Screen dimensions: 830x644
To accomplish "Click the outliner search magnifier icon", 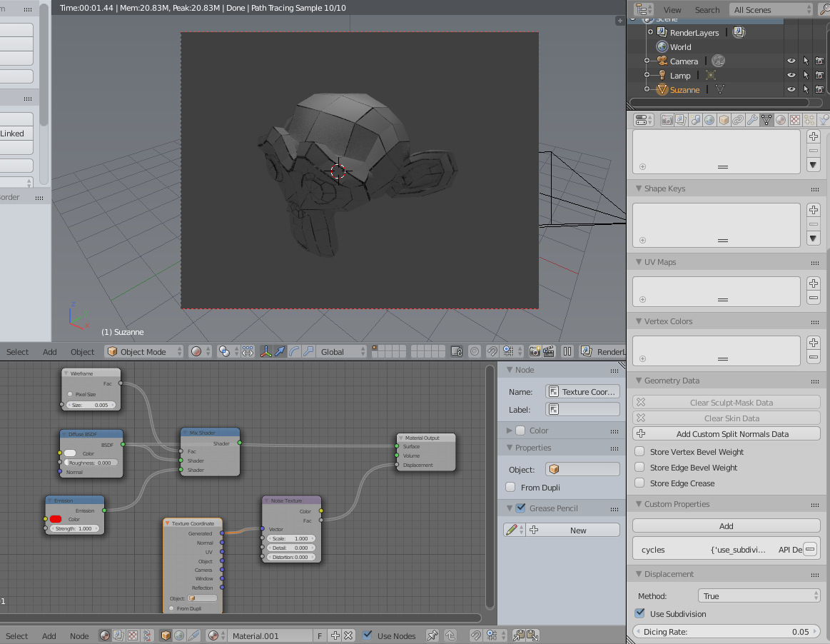I will (x=824, y=9).
